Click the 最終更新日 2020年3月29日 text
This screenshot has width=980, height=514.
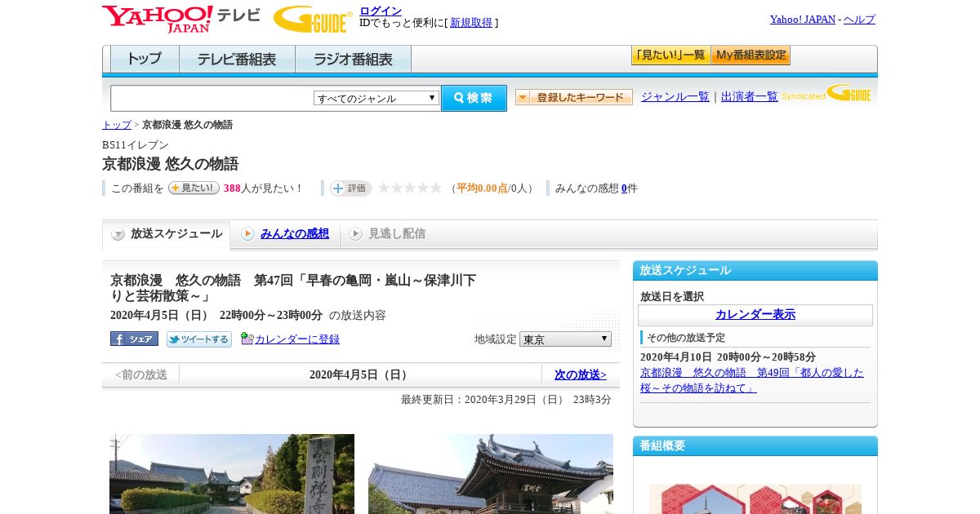click(x=506, y=399)
